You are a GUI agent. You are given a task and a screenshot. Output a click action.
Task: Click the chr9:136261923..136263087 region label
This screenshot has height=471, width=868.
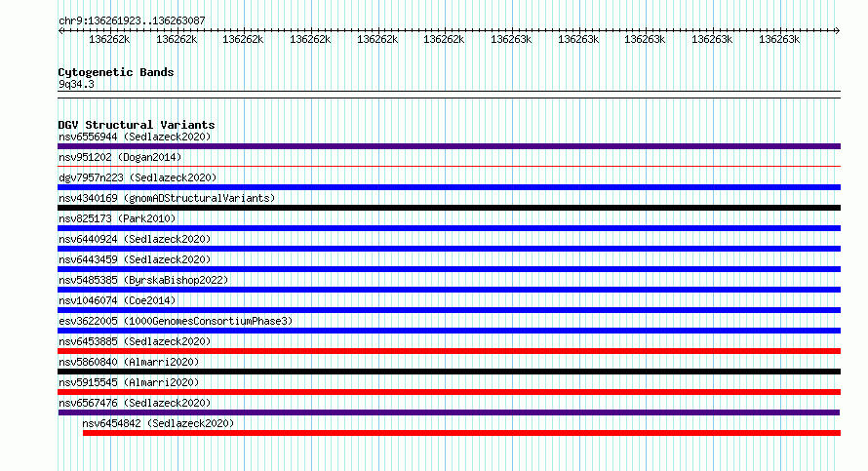132,21
